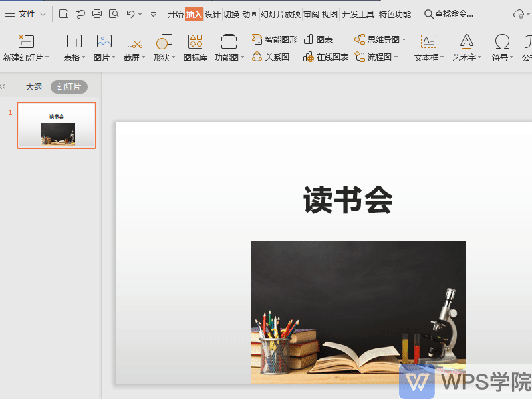Insert a picture

[102, 48]
